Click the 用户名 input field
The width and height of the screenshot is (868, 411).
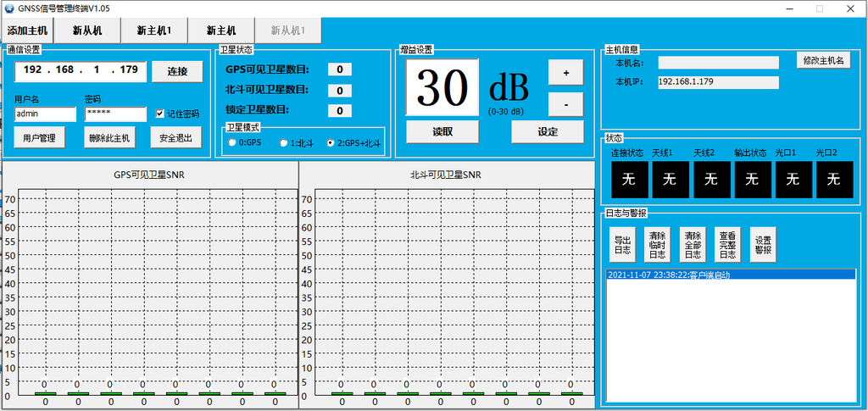click(x=46, y=114)
